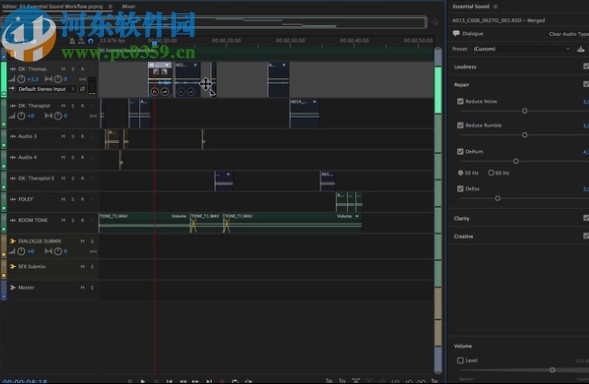Screen dimensions: 589x384
Task: Solo the SFX Submix bus
Action: tap(92, 267)
